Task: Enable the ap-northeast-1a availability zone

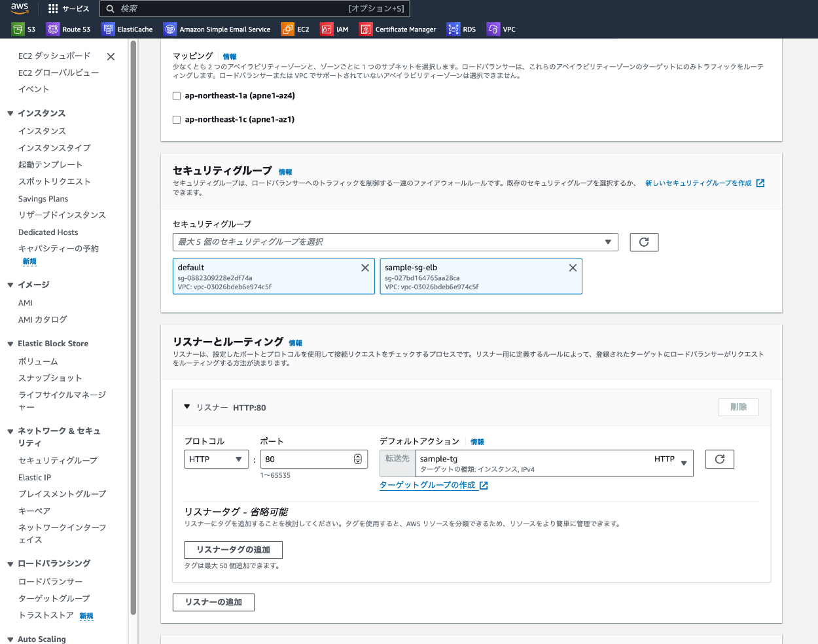Action: coord(177,96)
